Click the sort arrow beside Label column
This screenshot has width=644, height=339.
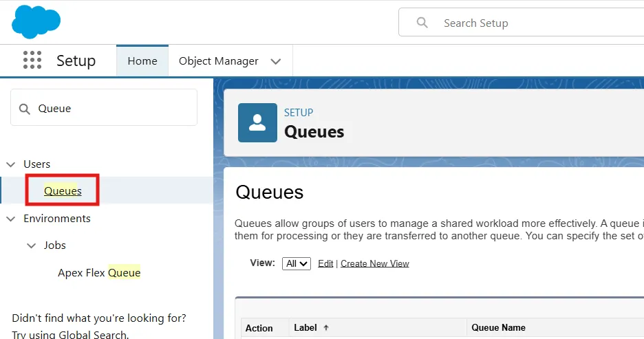pyautogui.click(x=326, y=328)
